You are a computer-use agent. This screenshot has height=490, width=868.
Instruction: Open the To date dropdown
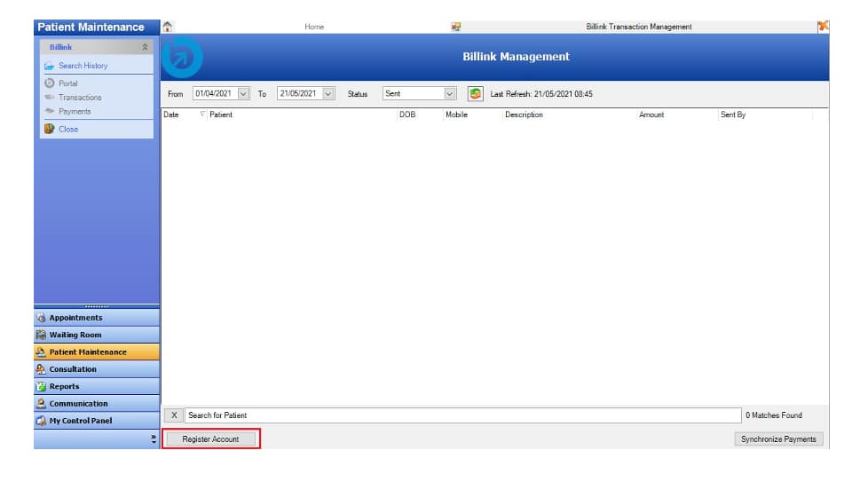(x=328, y=93)
